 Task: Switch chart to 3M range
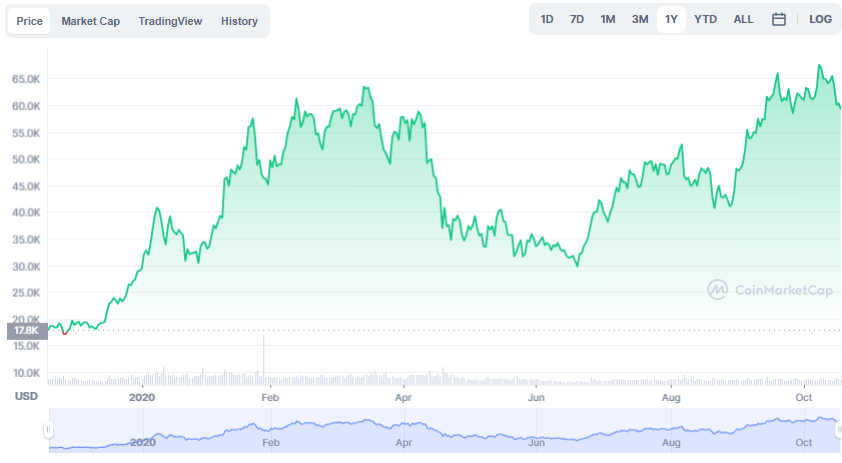[640, 19]
